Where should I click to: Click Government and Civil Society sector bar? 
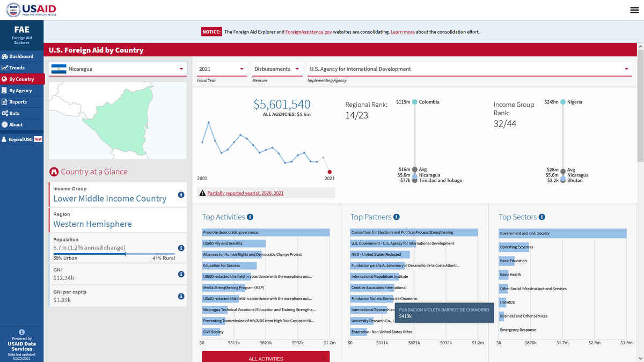pos(562,233)
